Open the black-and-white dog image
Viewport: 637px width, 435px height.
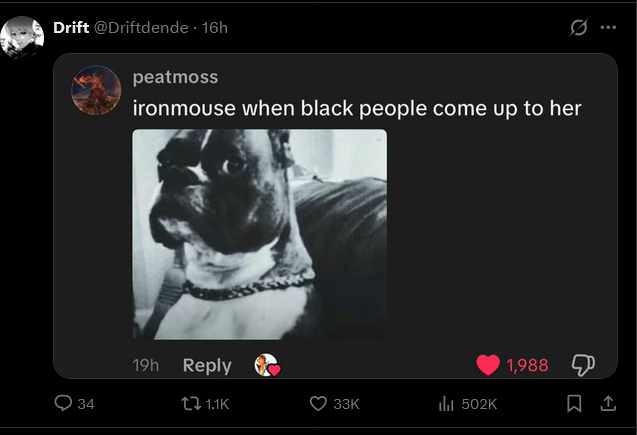click(260, 234)
